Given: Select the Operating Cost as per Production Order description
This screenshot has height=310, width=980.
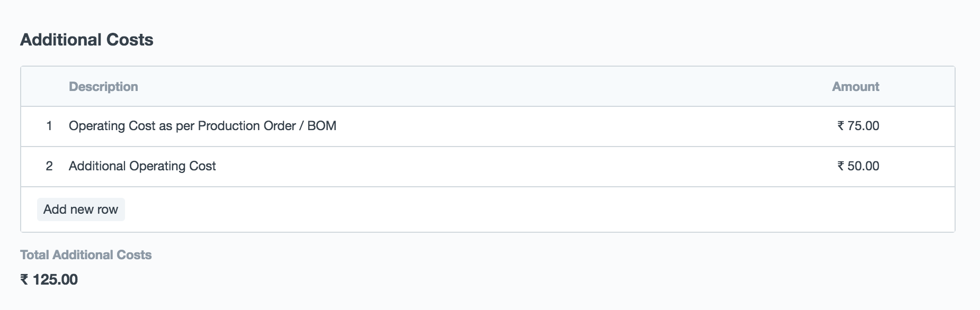Looking at the screenshot, I should pyautogui.click(x=202, y=126).
